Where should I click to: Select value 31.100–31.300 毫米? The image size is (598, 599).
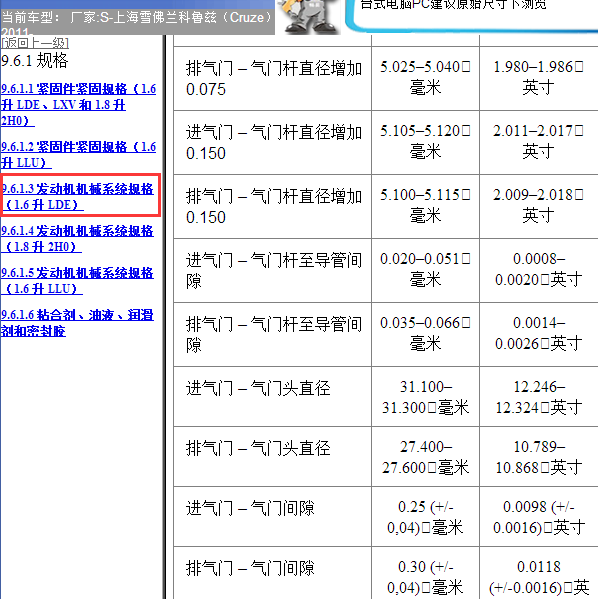(425, 397)
